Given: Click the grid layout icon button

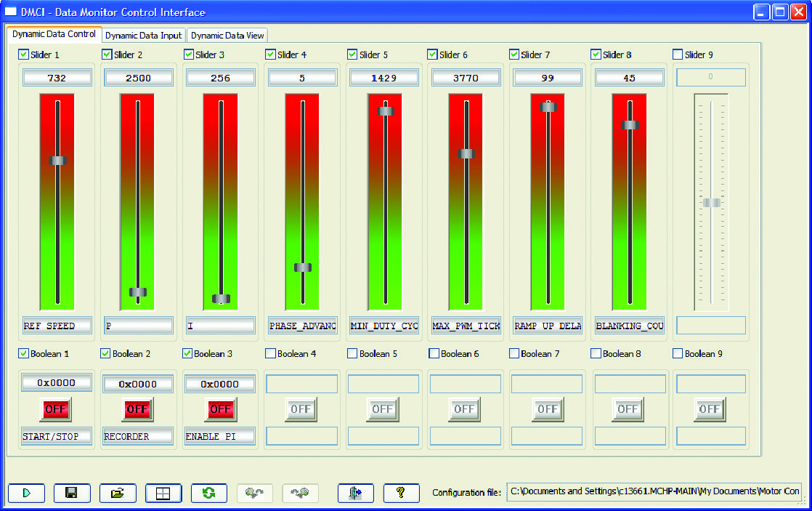Looking at the screenshot, I should (163, 493).
